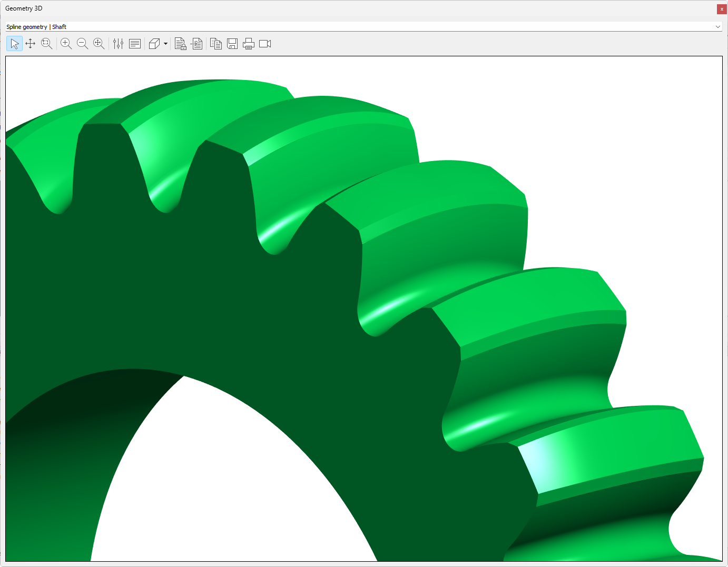Open the Spline geometry | Shaft dropdown
This screenshot has width=728, height=567.
358,27
